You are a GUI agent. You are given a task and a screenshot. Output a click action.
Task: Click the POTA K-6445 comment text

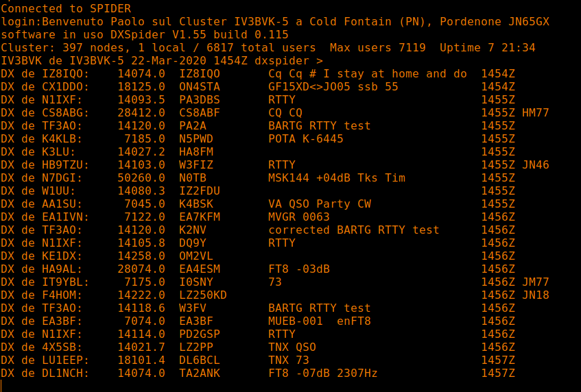pos(306,139)
